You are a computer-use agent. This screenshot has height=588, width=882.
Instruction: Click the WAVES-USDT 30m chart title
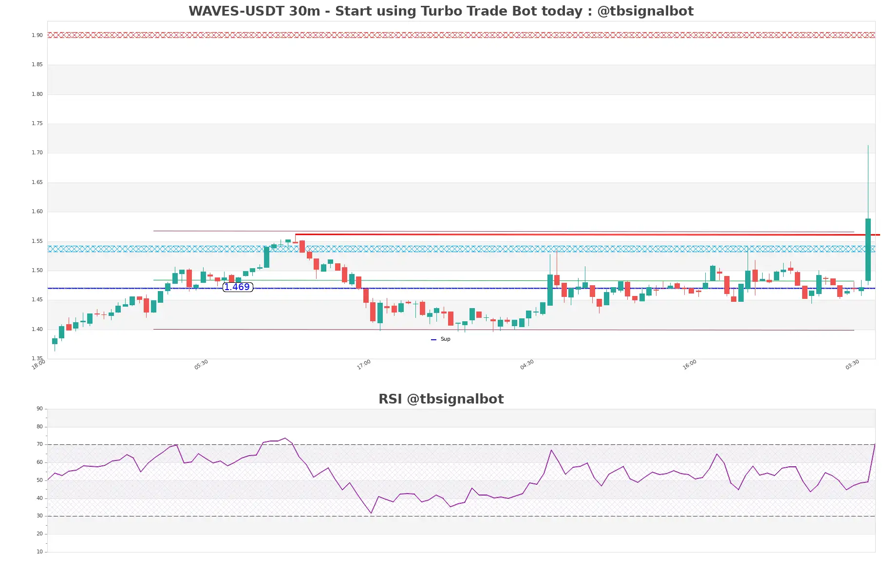[441, 11]
